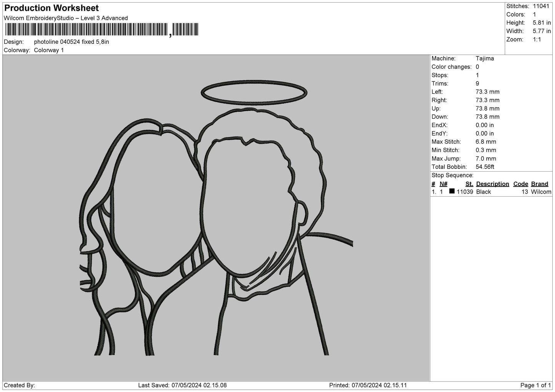Click the black thread color swatch
The width and height of the screenshot is (555, 392).
click(x=452, y=191)
